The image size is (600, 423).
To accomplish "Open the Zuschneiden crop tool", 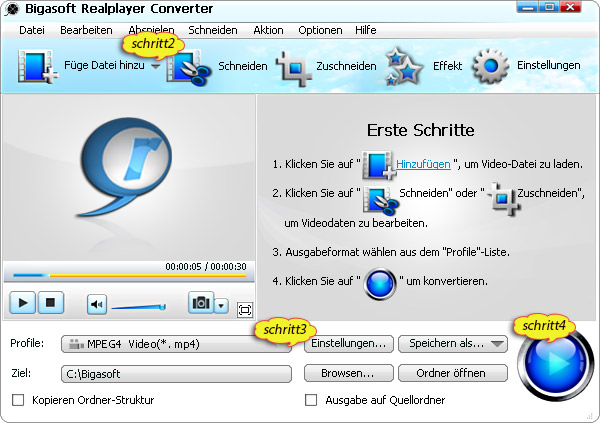I will (x=293, y=69).
